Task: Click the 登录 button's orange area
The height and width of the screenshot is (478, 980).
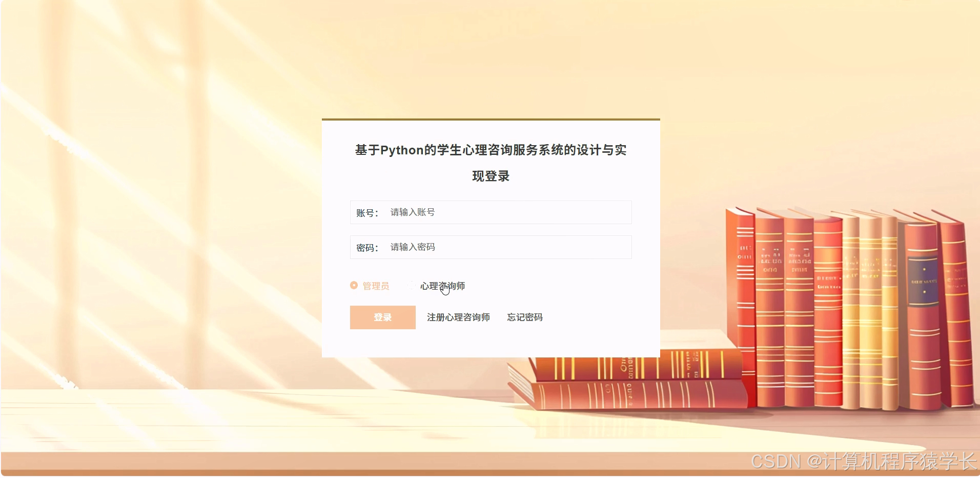Action: 382,317
